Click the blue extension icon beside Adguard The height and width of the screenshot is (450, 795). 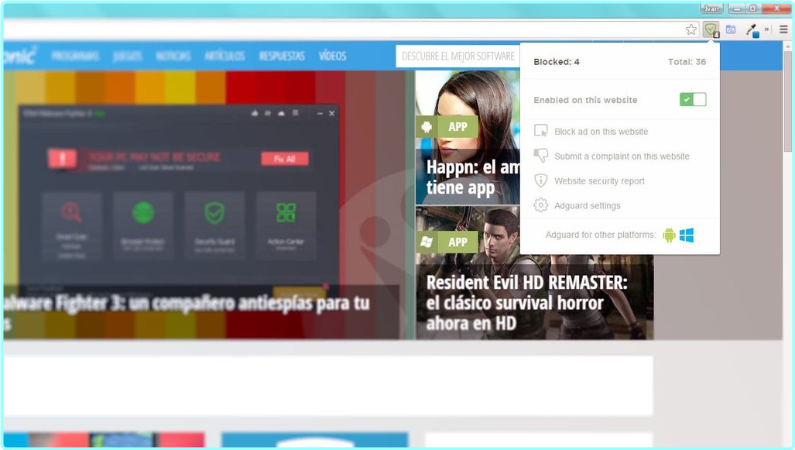[x=731, y=30]
